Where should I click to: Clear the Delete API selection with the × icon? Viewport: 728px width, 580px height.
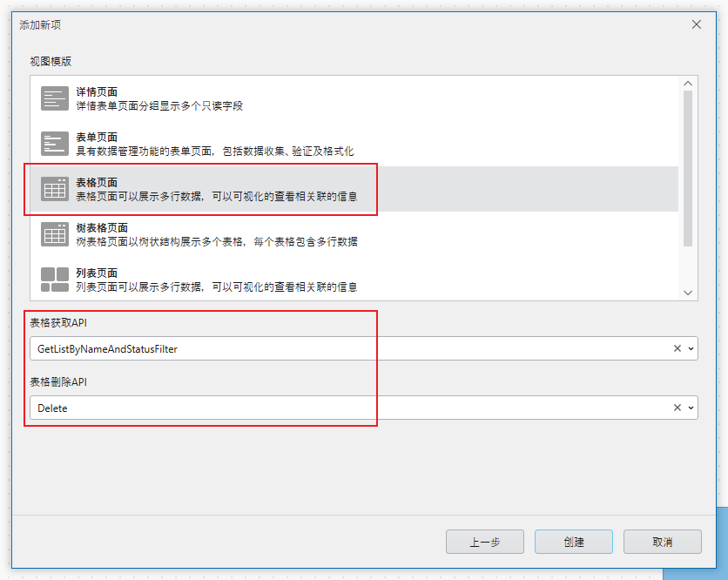[678, 407]
